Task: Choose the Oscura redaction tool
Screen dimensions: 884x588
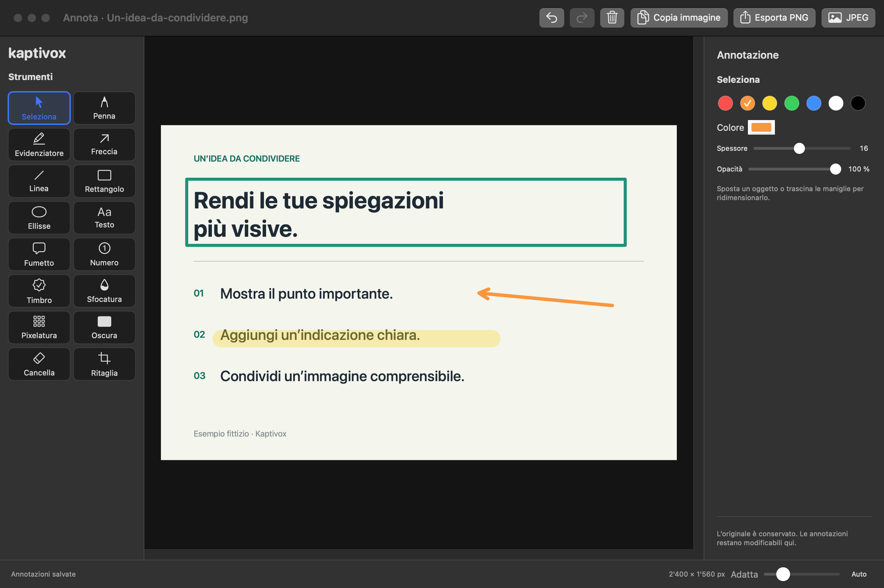Action: [x=104, y=327]
